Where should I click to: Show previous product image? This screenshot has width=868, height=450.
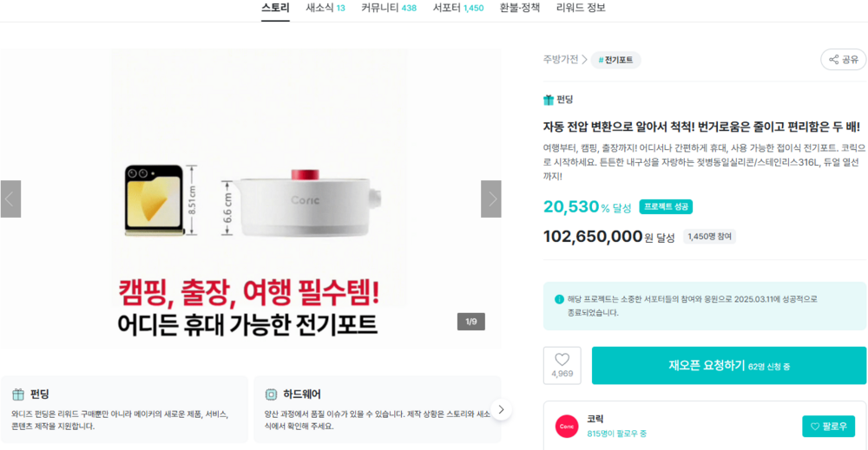10,199
